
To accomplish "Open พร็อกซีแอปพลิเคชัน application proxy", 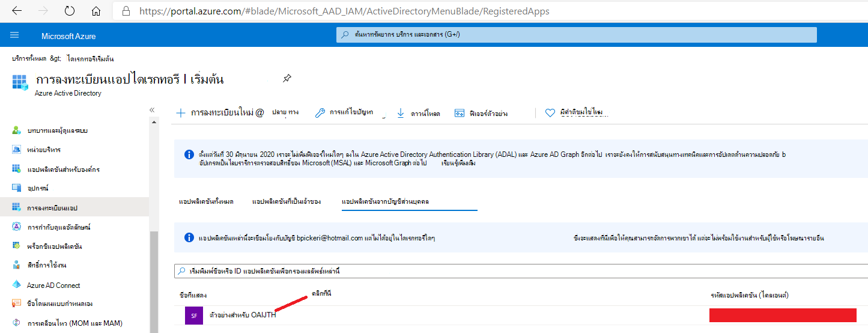I will [x=55, y=246].
